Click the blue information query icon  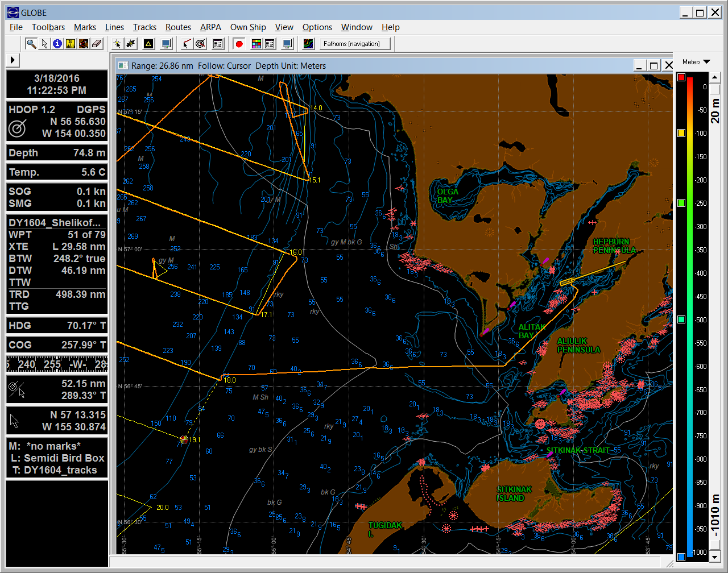57,44
